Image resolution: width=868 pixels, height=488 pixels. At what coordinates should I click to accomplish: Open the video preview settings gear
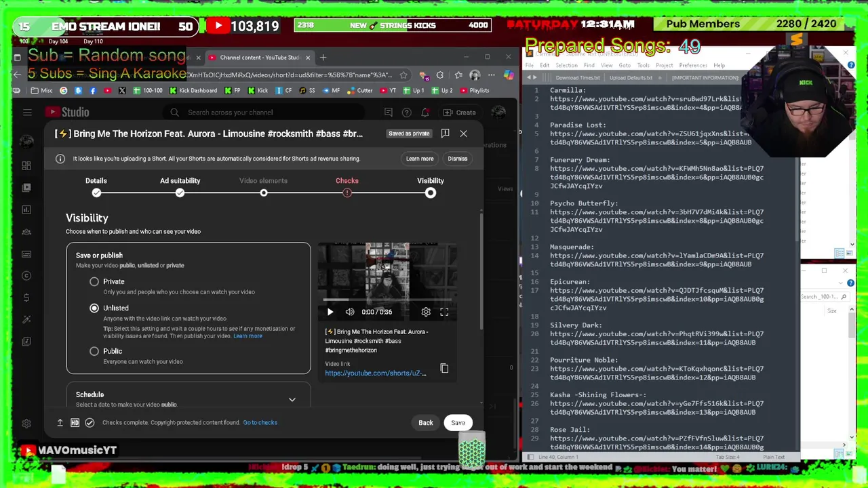coord(426,312)
